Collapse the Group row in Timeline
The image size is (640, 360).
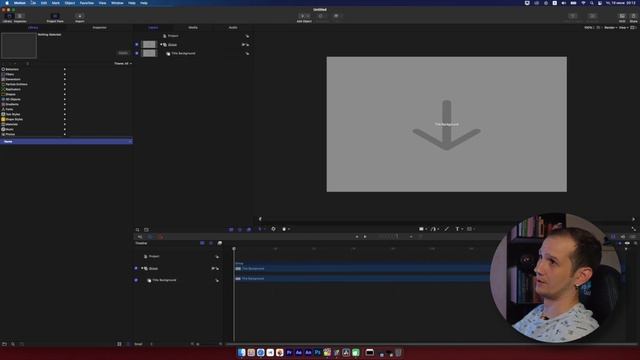[142, 268]
